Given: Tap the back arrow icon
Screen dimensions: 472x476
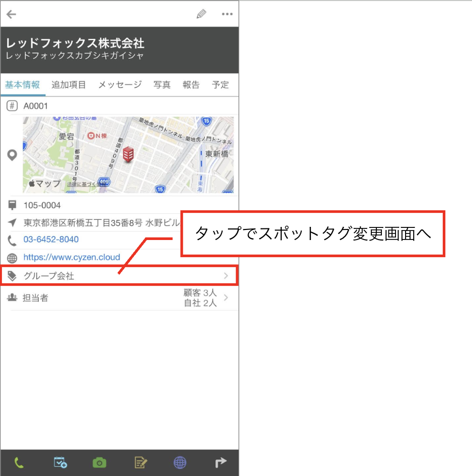Looking at the screenshot, I should click(11, 14).
